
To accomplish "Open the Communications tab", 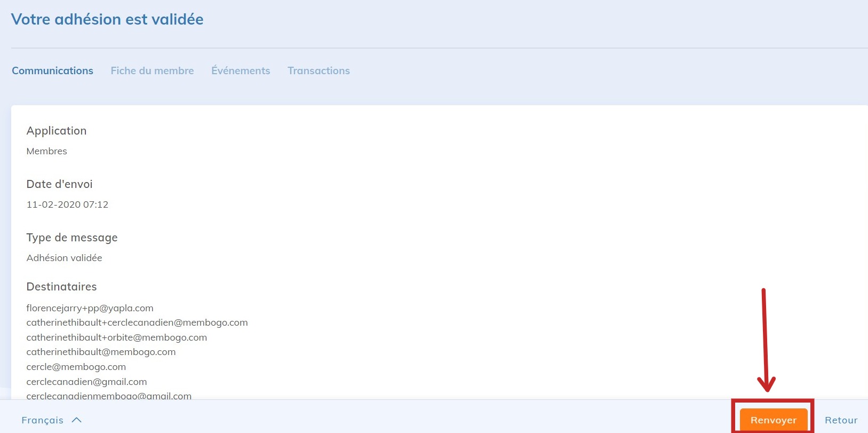I will click(52, 70).
